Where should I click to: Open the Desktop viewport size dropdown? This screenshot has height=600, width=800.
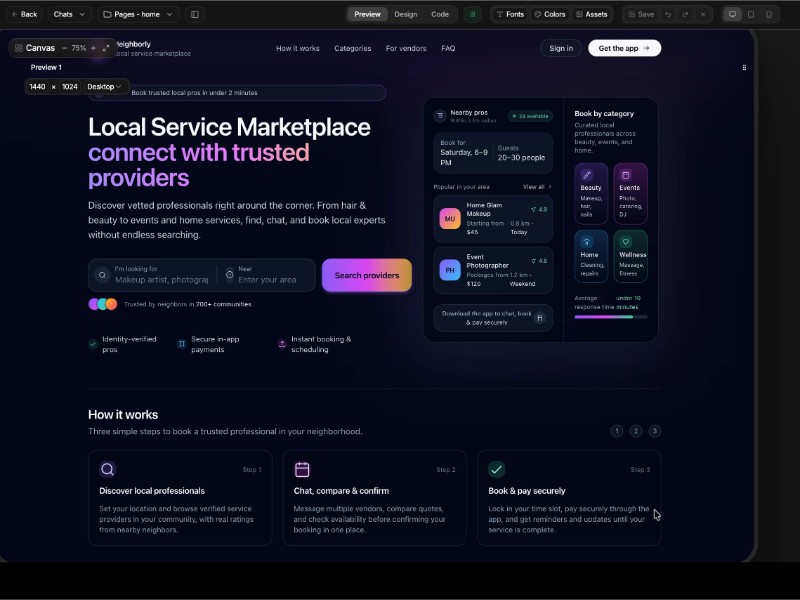click(x=104, y=87)
